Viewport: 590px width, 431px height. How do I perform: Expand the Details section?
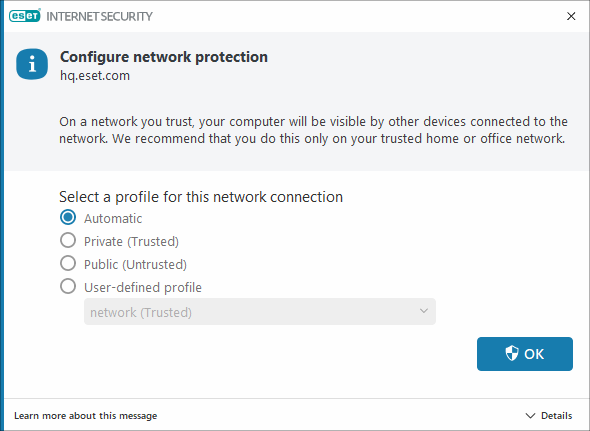[549, 416]
